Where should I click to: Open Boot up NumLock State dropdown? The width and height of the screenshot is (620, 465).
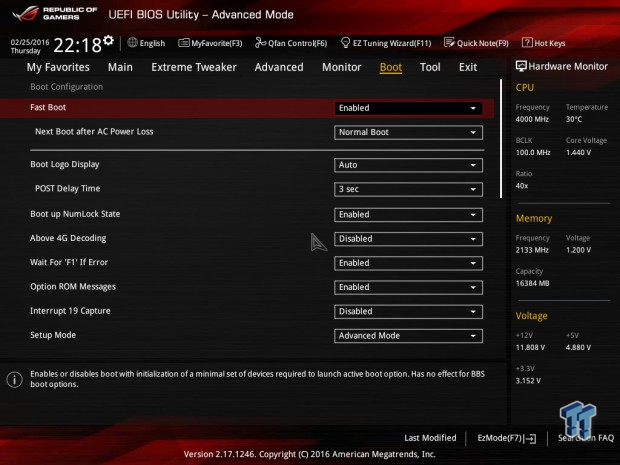408,215
